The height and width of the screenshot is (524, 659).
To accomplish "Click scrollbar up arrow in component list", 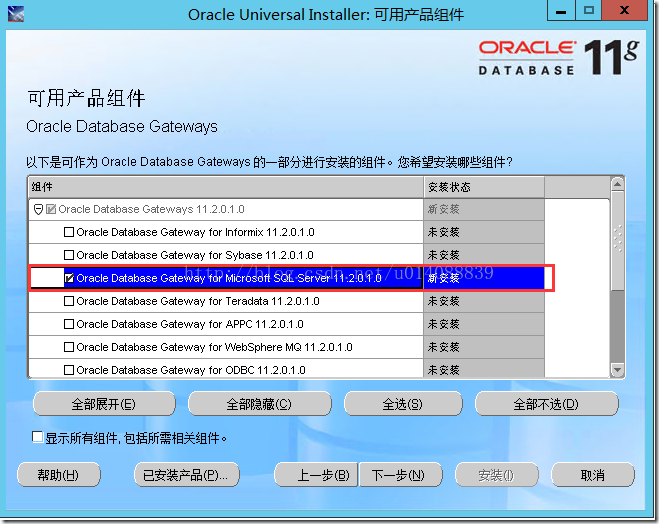I will tap(617, 184).
